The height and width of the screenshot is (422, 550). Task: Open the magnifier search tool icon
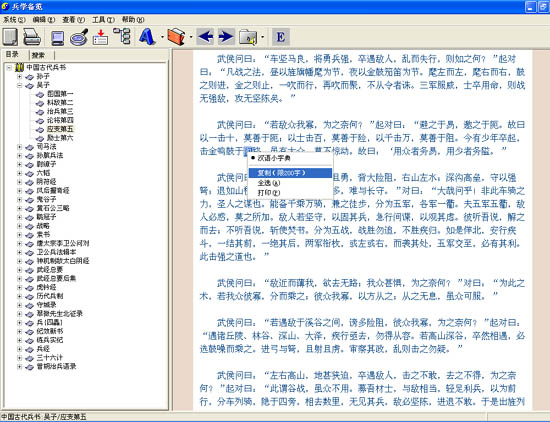(79, 37)
